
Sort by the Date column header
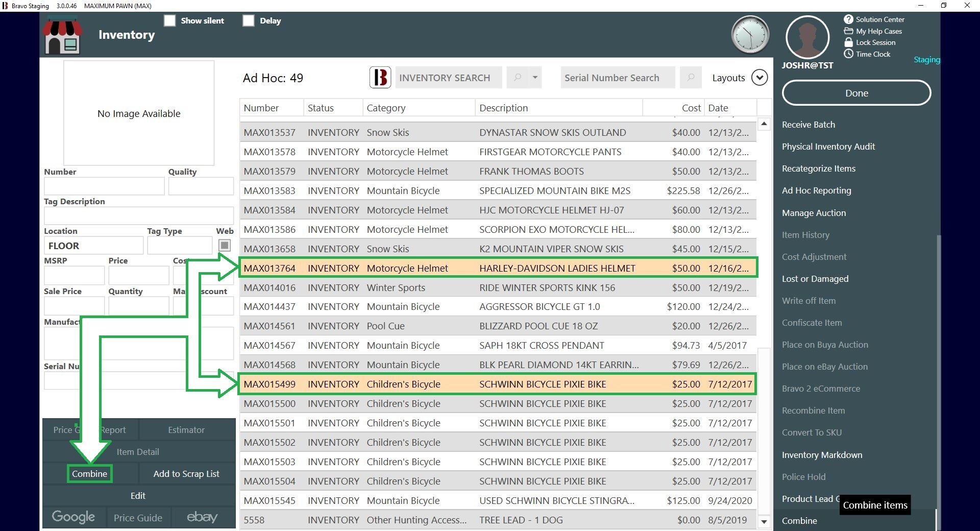pyautogui.click(x=730, y=108)
